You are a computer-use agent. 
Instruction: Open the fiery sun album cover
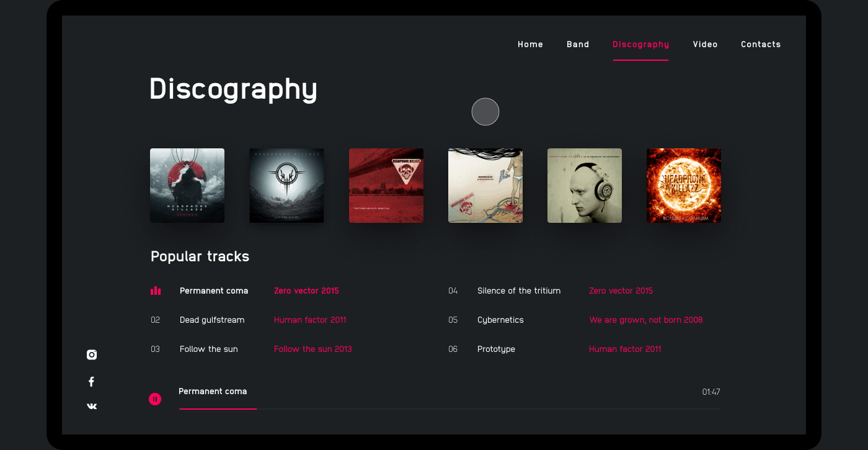point(684,186)
